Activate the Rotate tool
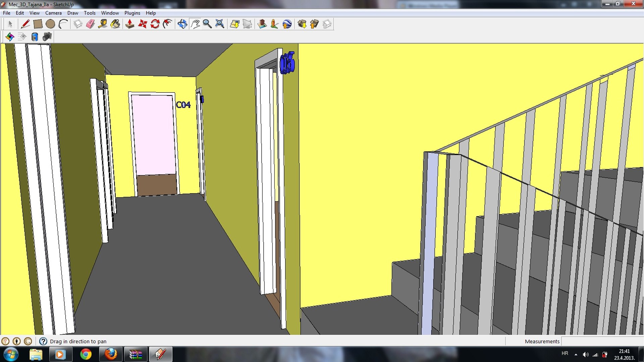644x362 pixels. (155, 24)
